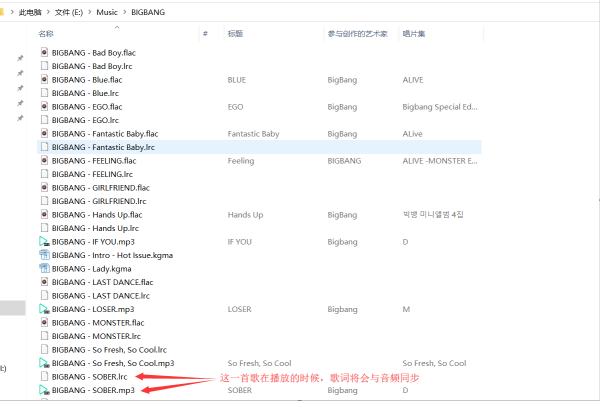
Task: Select file BIGBANG - IF YOU.mp3
Action: click(x=93, y=242)
